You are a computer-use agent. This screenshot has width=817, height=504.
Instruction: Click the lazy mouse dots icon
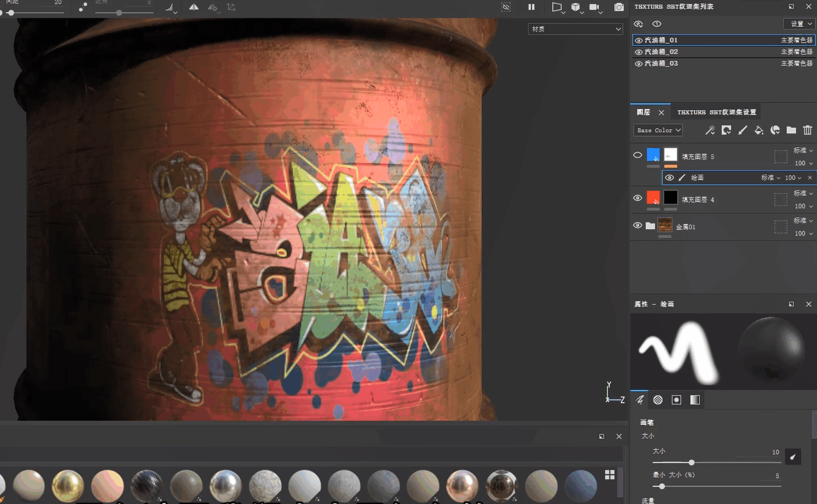coord(83,7)
